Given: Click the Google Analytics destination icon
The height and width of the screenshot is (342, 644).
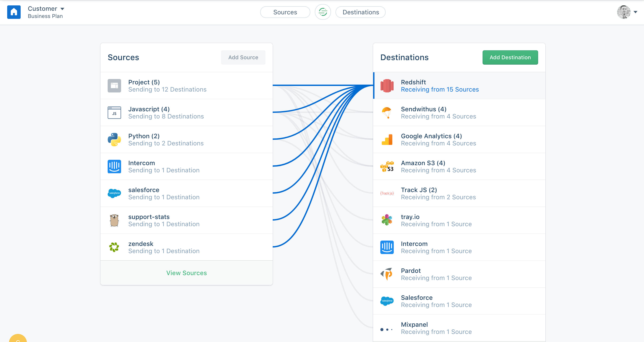Looking at the screenshot, I should pyautogui.click(x=387, y=139).
